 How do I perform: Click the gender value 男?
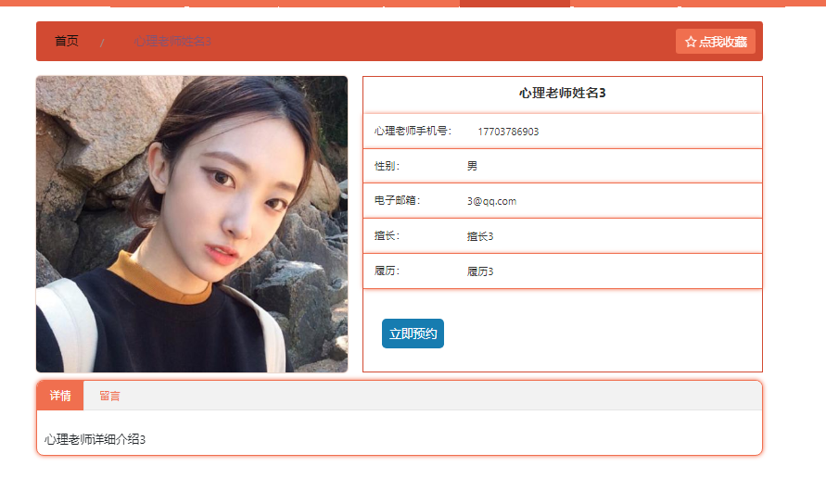(x=472, y=166)
